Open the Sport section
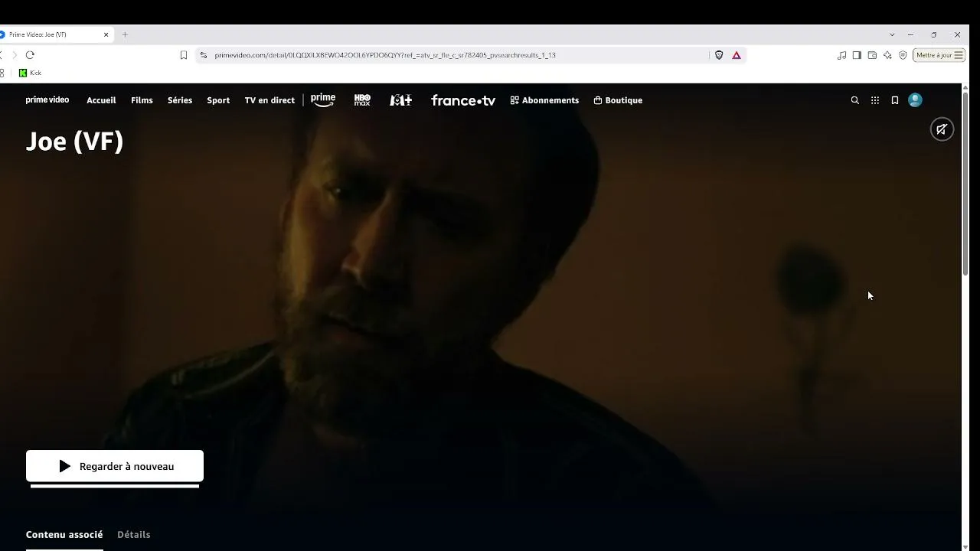The height and width of the screenshot is (551, 980). tap(218, 100)
